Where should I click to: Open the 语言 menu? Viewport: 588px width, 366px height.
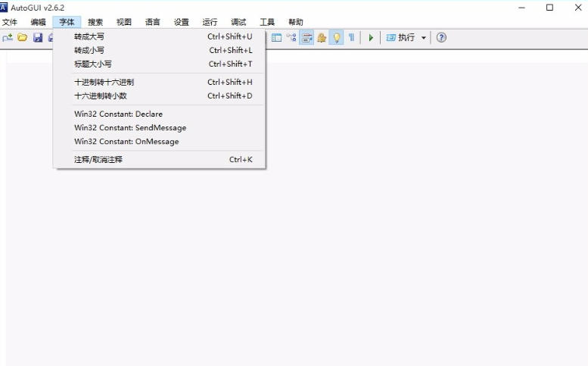(x=153, y=22)
